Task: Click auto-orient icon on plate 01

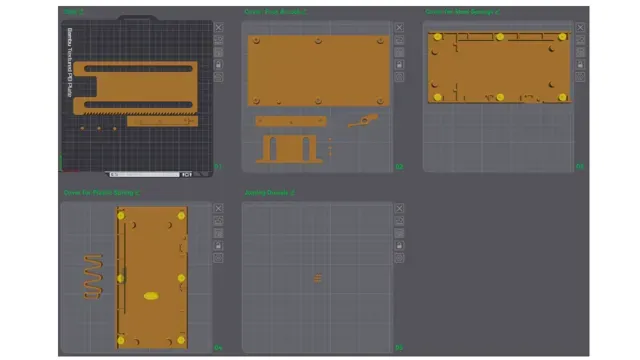Action: (219, 40)
